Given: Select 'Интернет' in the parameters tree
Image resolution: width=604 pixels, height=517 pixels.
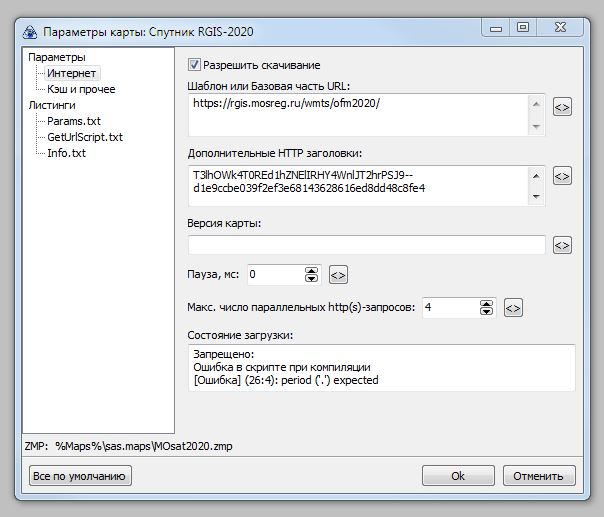Looking at the screenshot, I should 72,73.
